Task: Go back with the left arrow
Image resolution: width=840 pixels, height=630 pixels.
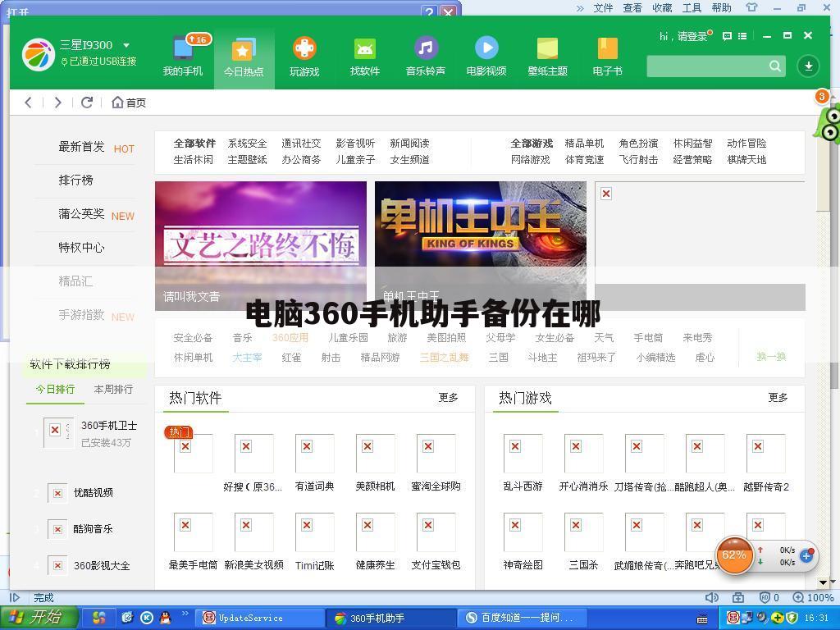Action: pos(29,103)
